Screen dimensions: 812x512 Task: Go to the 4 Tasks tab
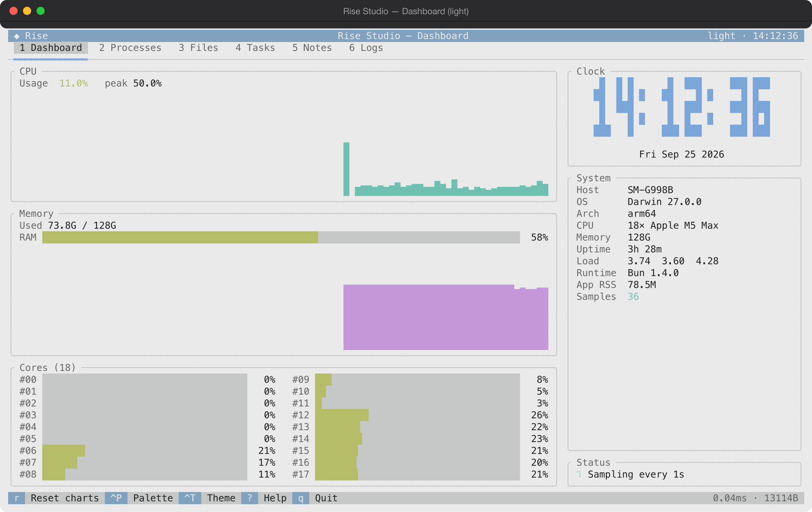coord(255,48)
